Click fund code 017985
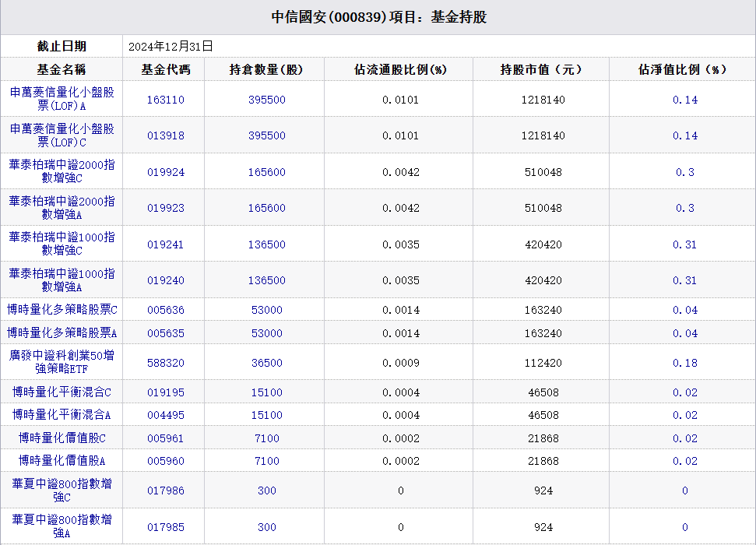This screenshot has height=545, width=756. tap(165, 527)
